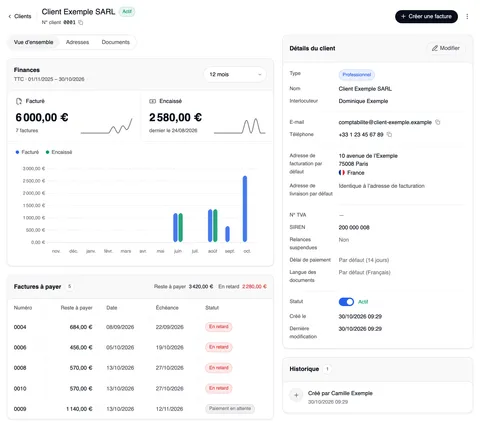Click the Reste à payer column header
The image size is (480, 426).
76,308
